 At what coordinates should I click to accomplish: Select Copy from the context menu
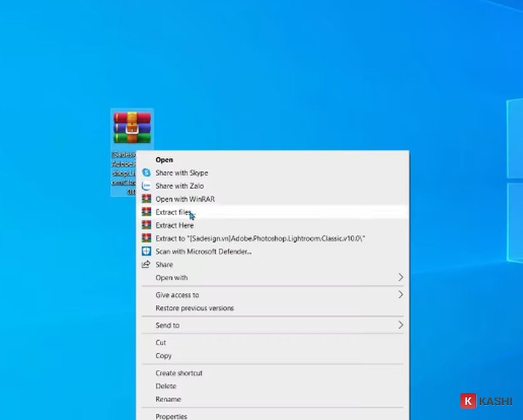tap(164, 356)
